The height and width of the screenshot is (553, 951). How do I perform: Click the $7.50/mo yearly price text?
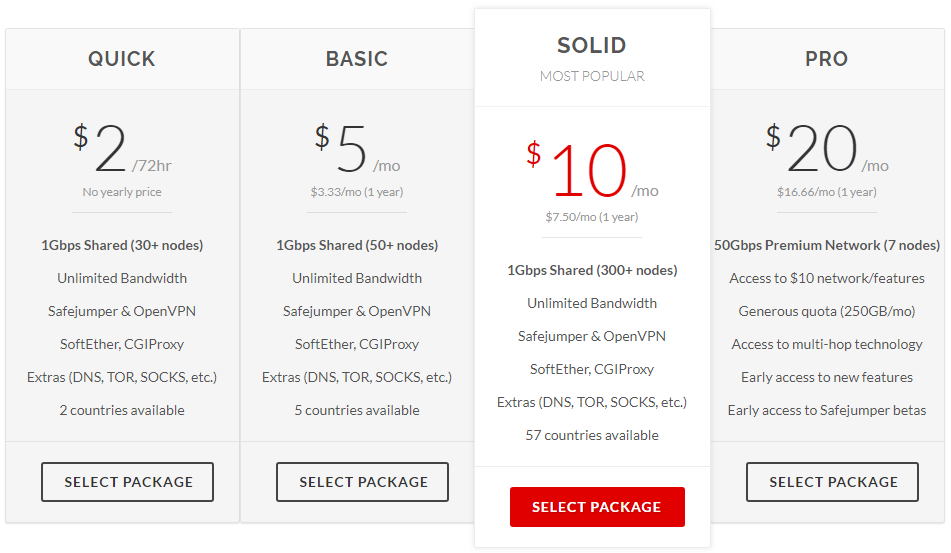(592, 217)
